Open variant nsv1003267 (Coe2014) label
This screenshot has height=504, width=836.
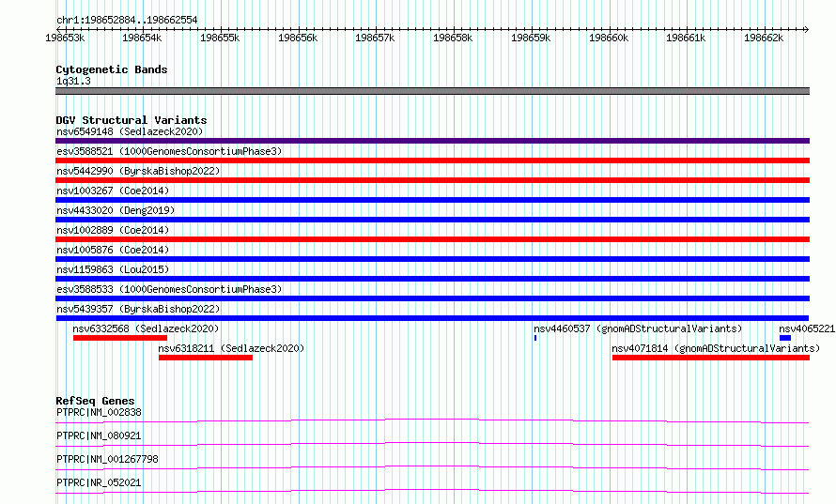113,191
